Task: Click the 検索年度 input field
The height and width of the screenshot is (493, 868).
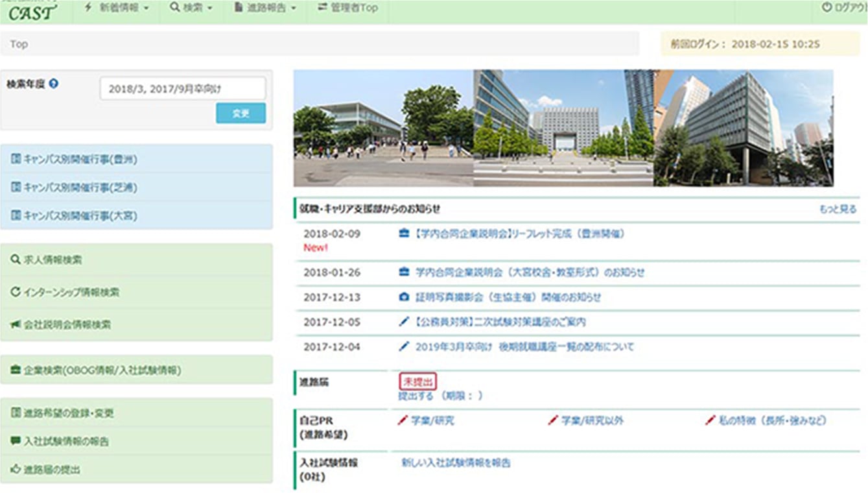Action: point(182,89)
